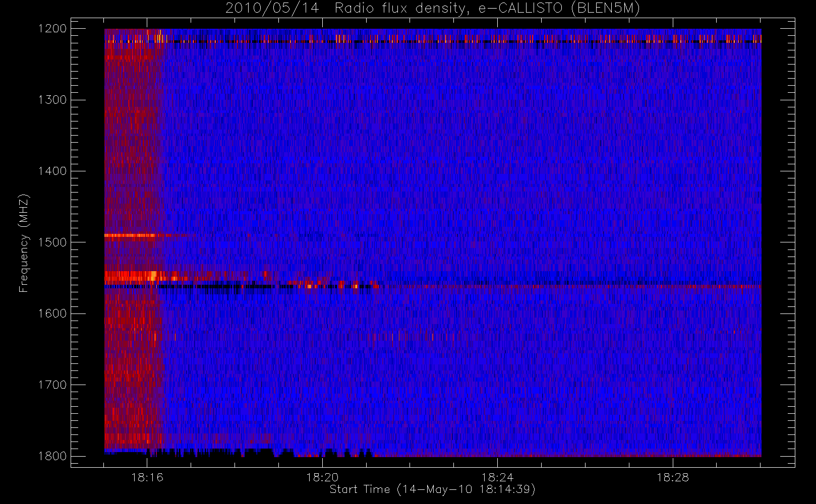Select the '1700' frequency axis label
Viewport: 816px width, 504px height.
point(52,385)
